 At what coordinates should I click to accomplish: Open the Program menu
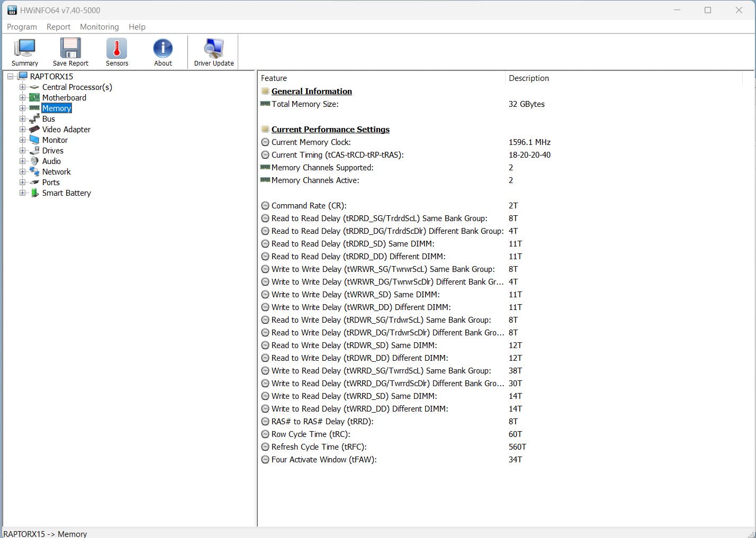coord(22,27)
